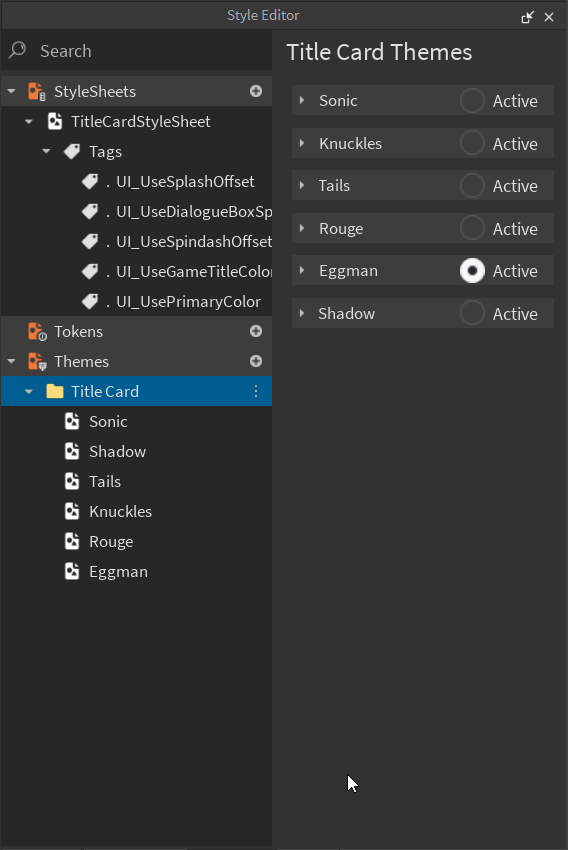Select Rouge in Title Card tree

point(111,542)
